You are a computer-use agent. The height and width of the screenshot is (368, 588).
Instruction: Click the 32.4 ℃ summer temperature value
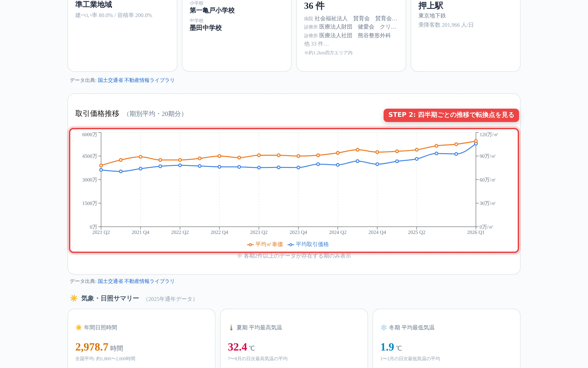[x=241, y=347]
